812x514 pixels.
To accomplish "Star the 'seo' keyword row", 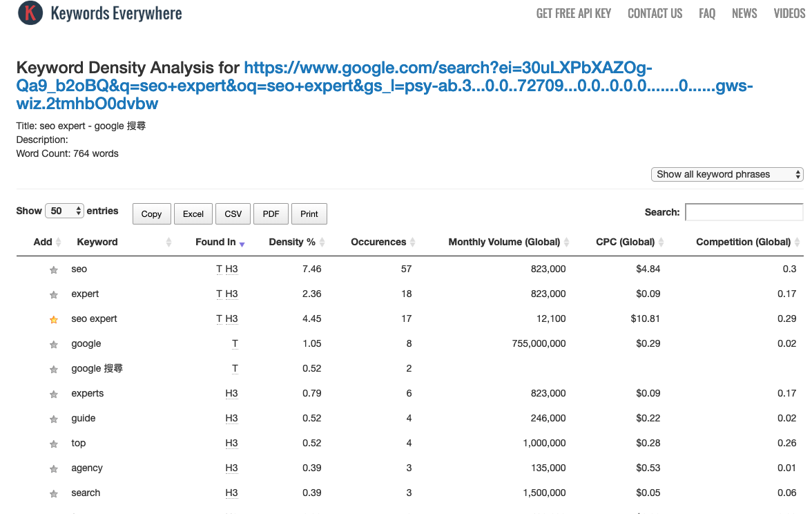I will [x=54, y=269].
